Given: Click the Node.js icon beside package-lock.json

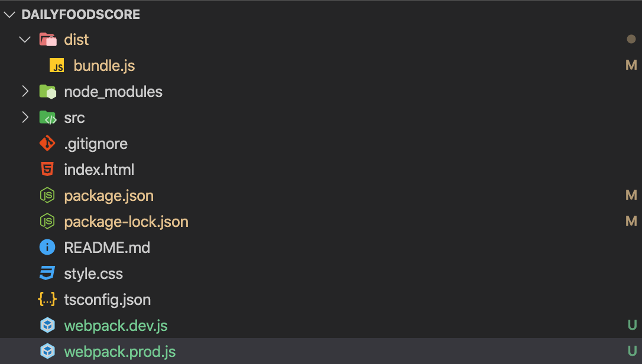Looking at the screenshot, I should [x=47, y=221].
